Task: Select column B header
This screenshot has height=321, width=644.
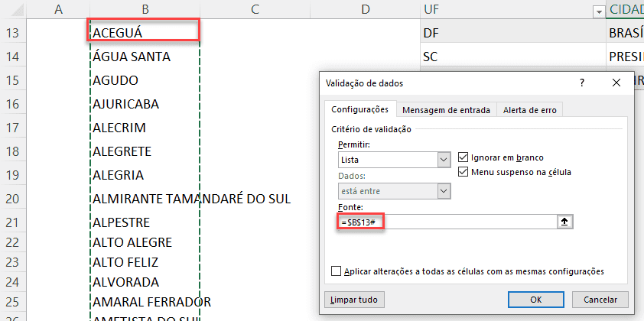Action: [x=144, y=9]
